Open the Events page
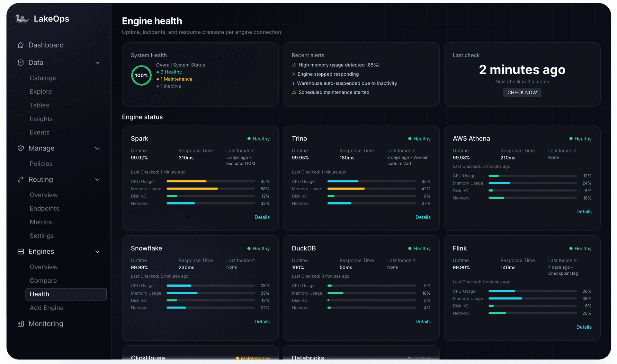617x364 pixels. tap(40, 132)
